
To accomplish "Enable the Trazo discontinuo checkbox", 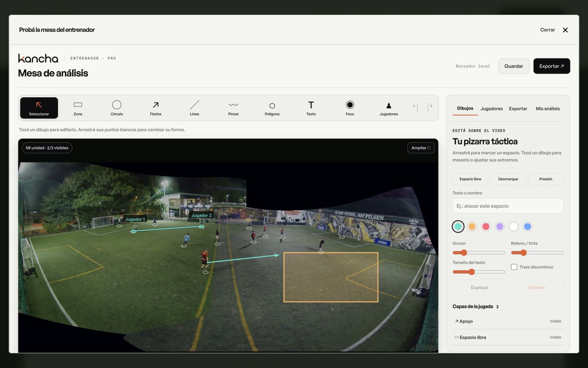I will (x=514, y=267).
